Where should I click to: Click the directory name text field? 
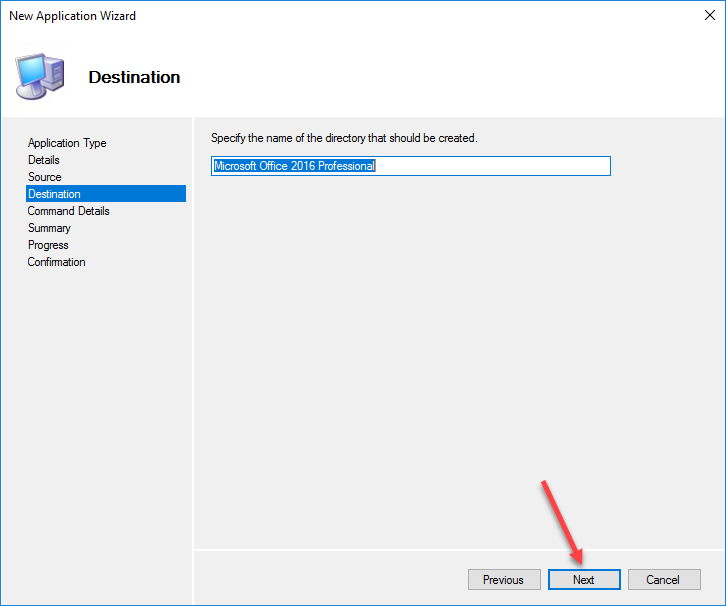click(490, 166)
